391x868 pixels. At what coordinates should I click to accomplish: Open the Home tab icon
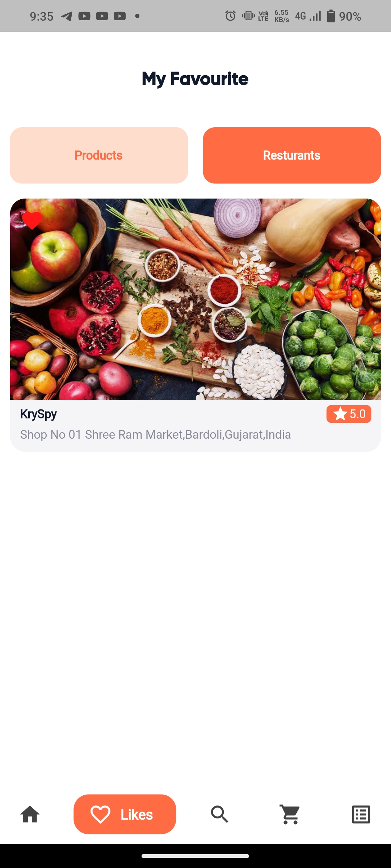pos(30,814)
